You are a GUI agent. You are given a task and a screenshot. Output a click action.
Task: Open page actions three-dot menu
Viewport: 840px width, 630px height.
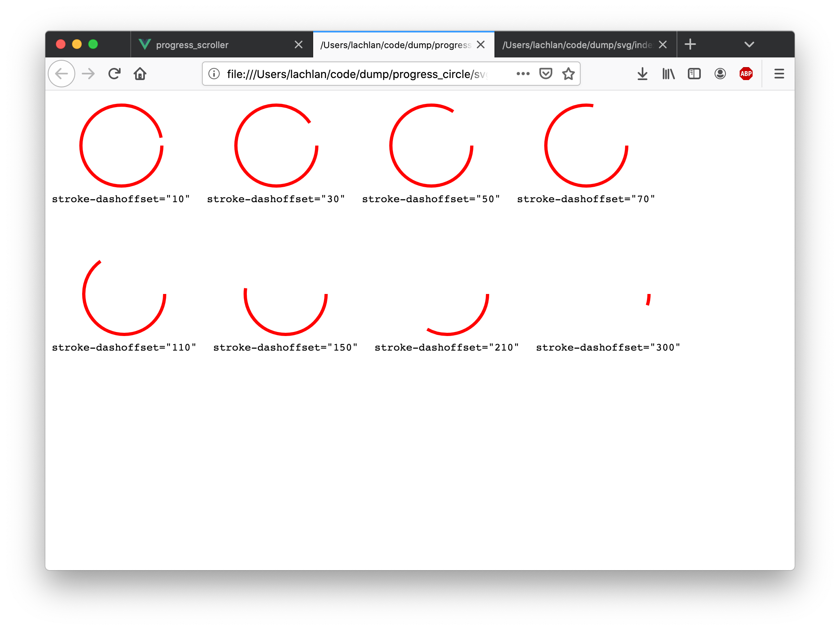click(523, 74)
